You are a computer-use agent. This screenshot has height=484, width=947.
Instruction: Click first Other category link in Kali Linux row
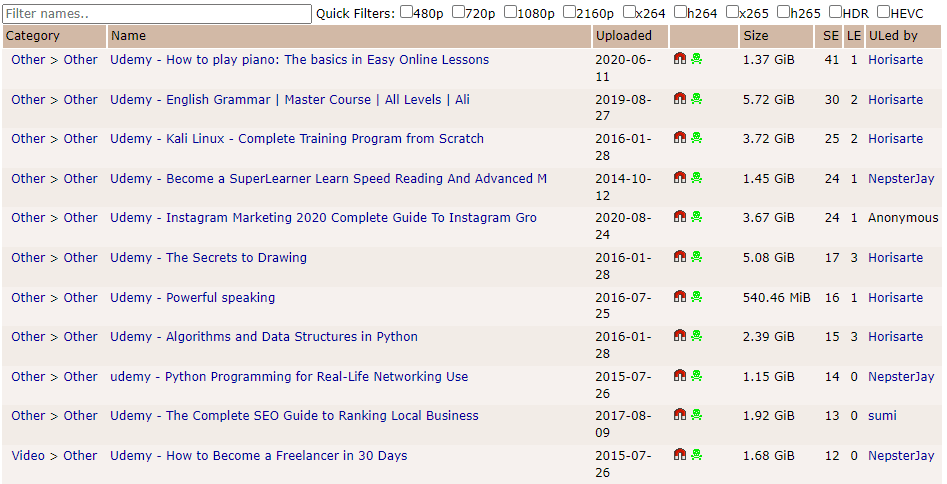click(x=28, y=138)
